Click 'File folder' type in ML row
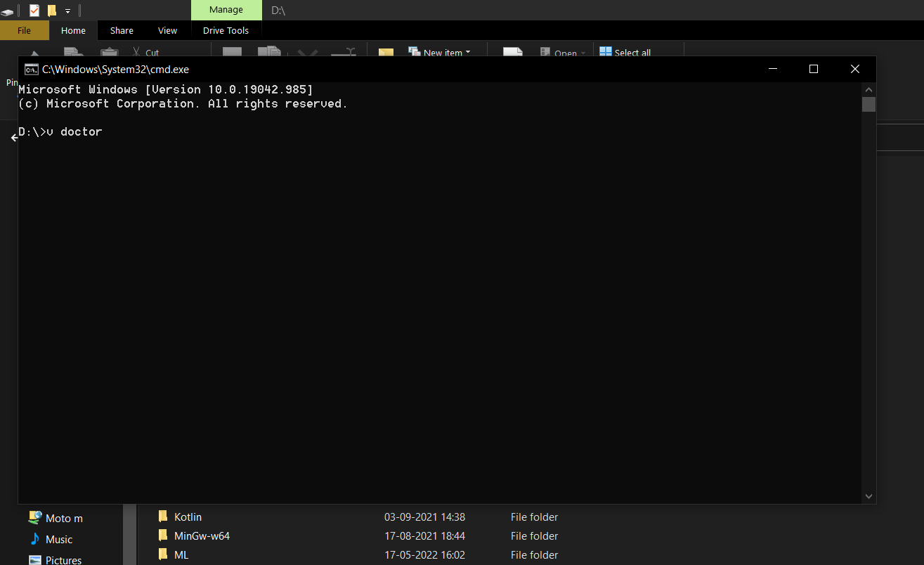The width and height of the screenshot is (924, 565). pyautogui.click(x=534, y=554)
